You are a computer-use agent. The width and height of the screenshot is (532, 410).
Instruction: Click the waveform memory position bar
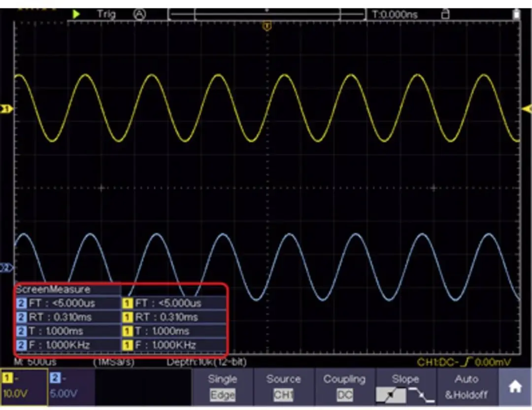pos(267,14)
